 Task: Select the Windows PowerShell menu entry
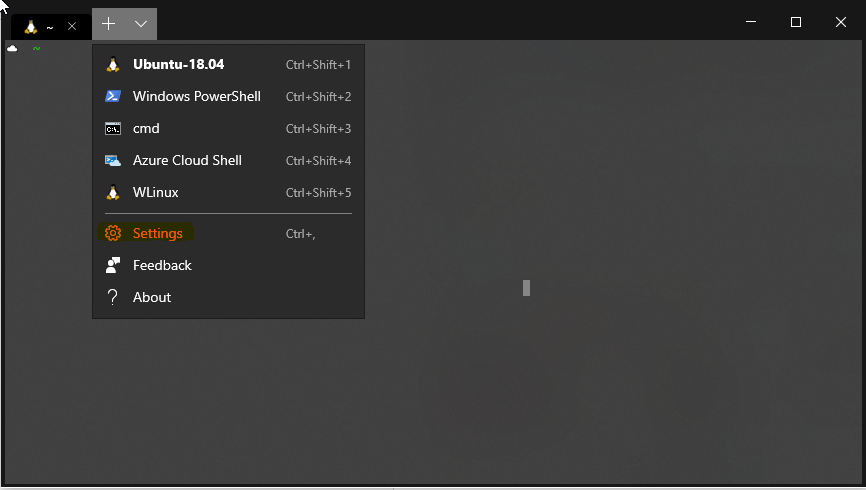tap(228, 96)
